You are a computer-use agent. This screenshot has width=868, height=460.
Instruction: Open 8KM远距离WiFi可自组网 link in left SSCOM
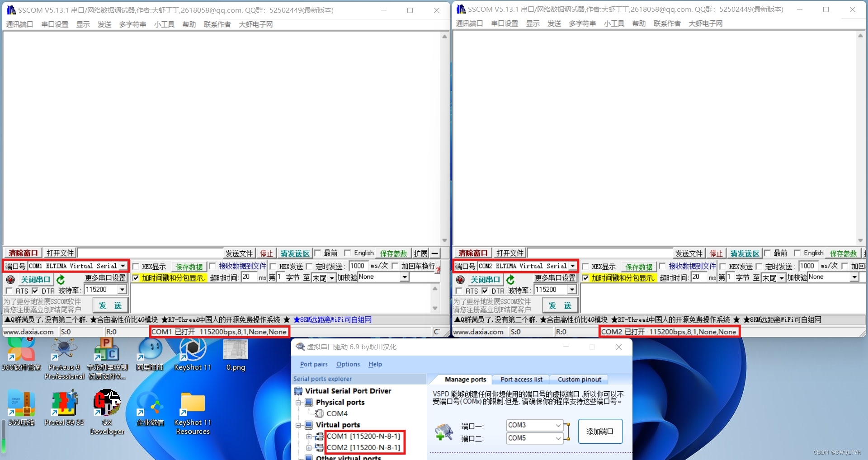coord(333,320)
